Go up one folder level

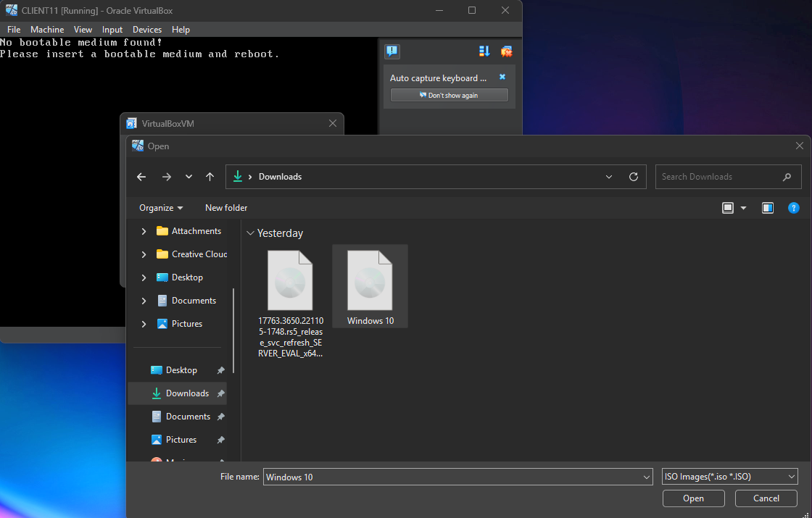point(210,177)
